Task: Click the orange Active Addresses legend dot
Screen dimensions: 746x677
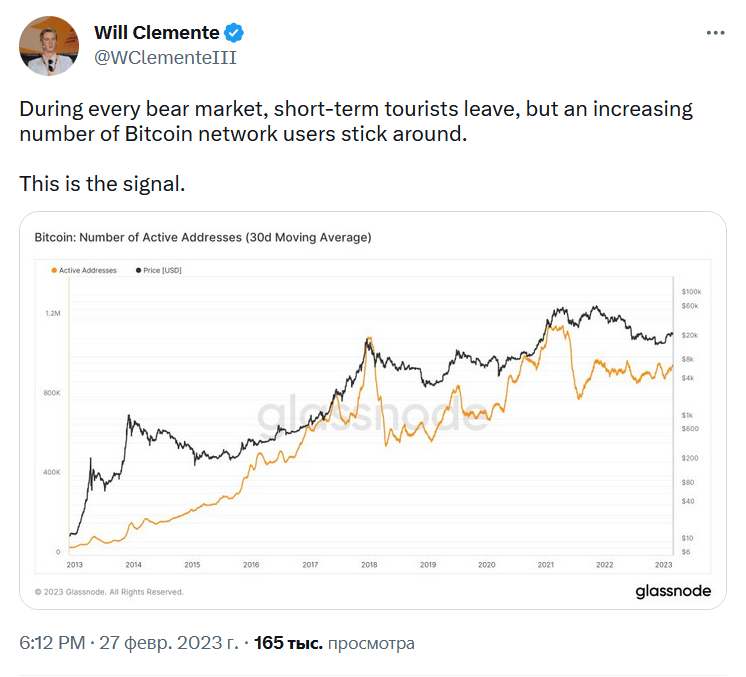Action: pos(53,270)
